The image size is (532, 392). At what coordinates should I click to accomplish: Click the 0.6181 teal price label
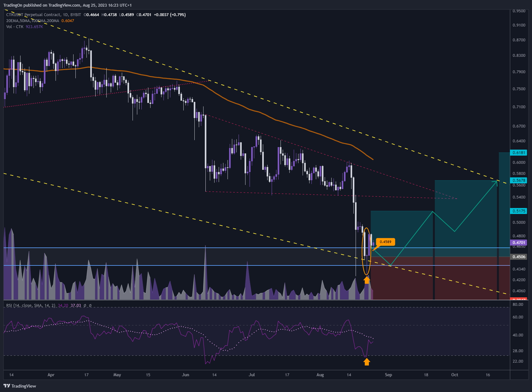(519, 153)
